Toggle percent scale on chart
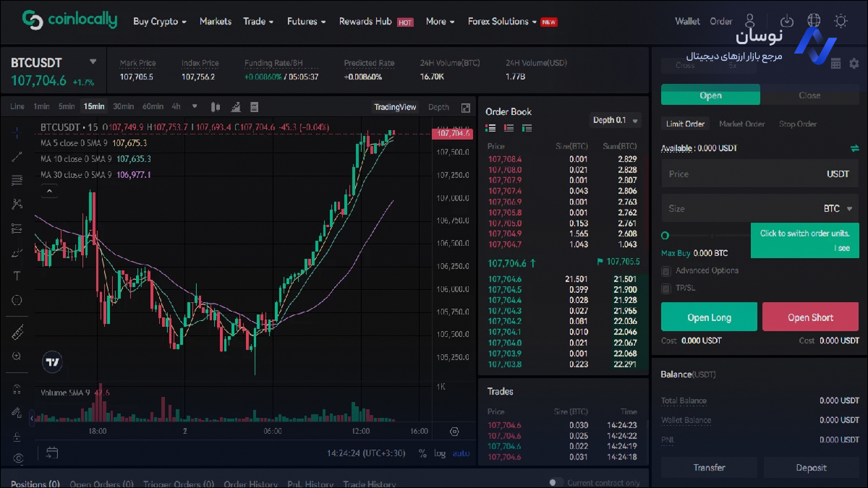This screenshot has height=488, width=868. click(422, 453)
